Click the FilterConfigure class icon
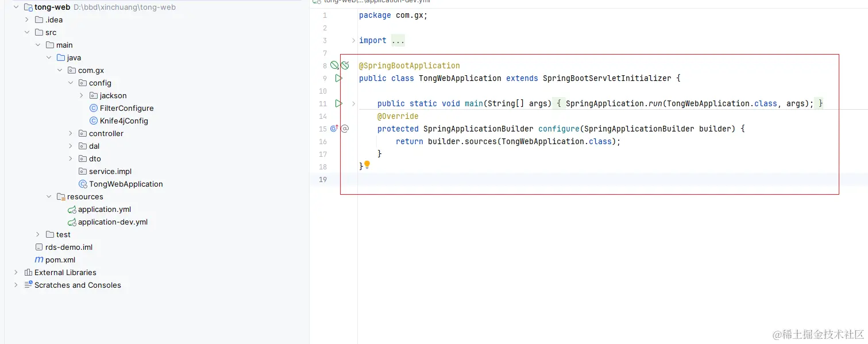This screenshot has height=344, width=868. click(x=94, y=109)
